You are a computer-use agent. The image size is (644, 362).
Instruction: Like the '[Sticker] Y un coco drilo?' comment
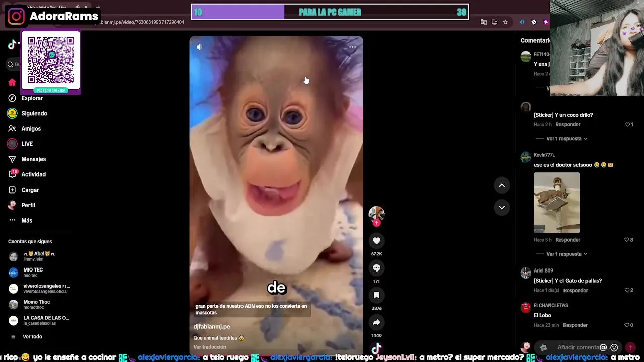(x=629, y=124)
